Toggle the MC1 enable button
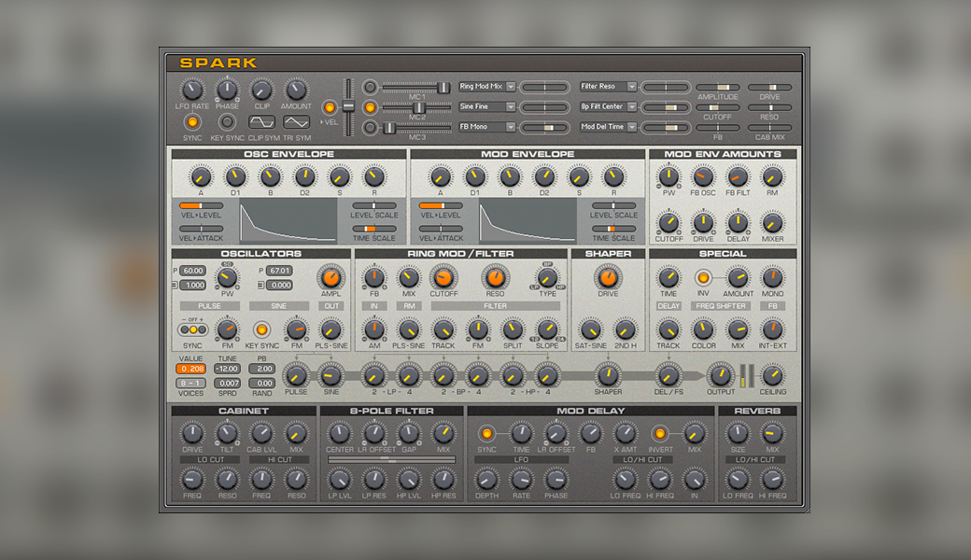971x560 pixels. pos(370,87)
